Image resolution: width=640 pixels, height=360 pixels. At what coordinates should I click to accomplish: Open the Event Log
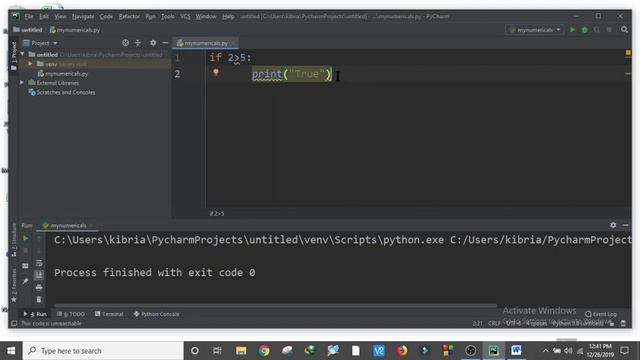point(600,314)
